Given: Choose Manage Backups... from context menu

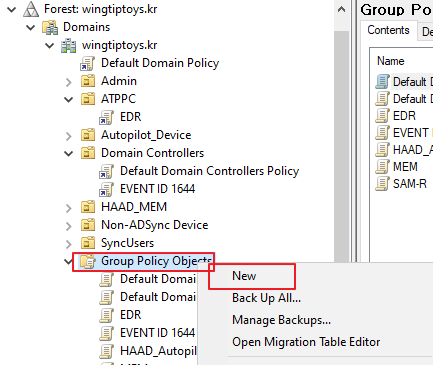Looking at the screenshot, I should (x=281, y=320).
